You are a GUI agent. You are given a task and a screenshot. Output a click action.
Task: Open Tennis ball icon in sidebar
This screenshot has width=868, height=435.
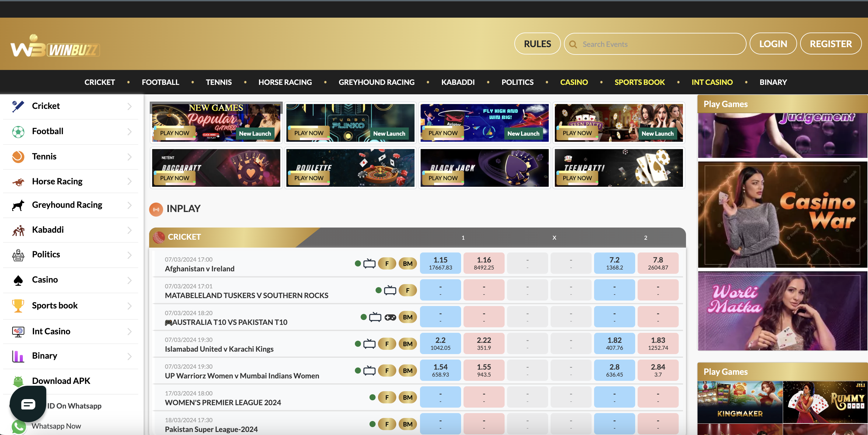tap(18, 157)
